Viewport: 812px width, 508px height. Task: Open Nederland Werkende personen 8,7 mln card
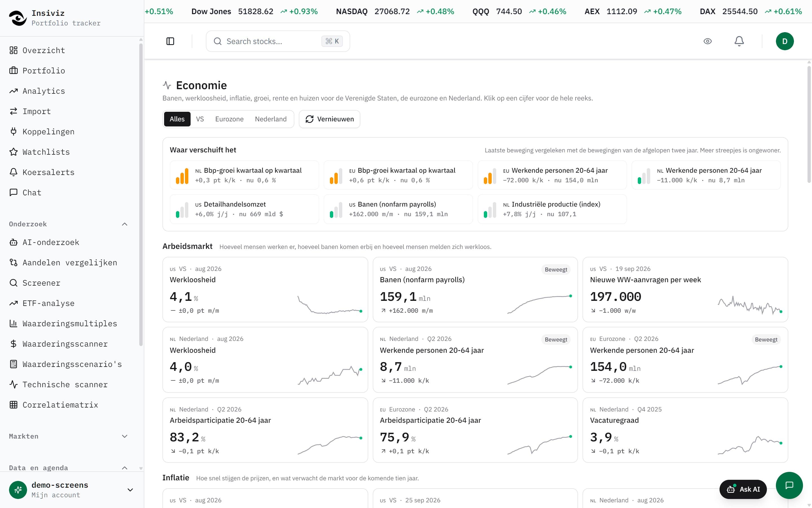coord(475,360)
